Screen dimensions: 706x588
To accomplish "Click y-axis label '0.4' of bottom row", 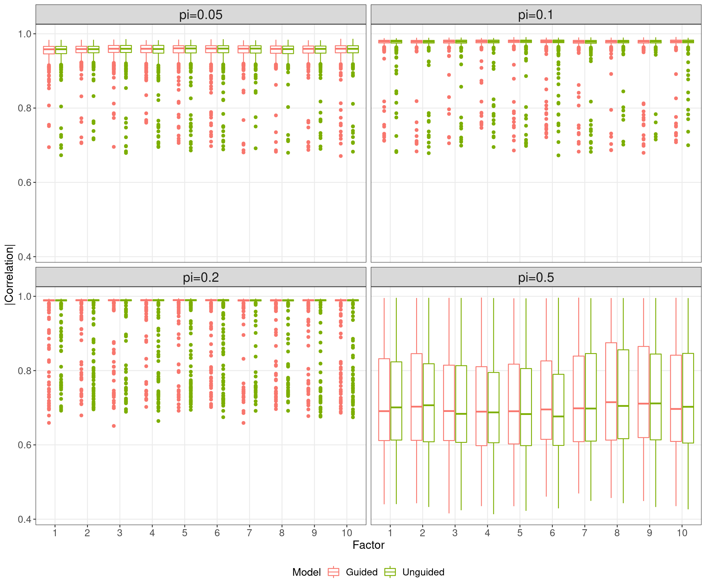I will 25,519.
